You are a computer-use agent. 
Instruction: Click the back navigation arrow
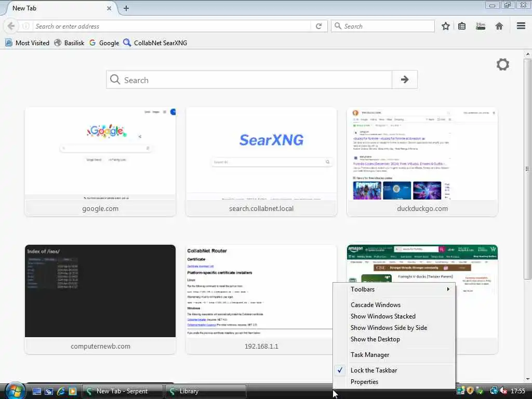(11, 26)
